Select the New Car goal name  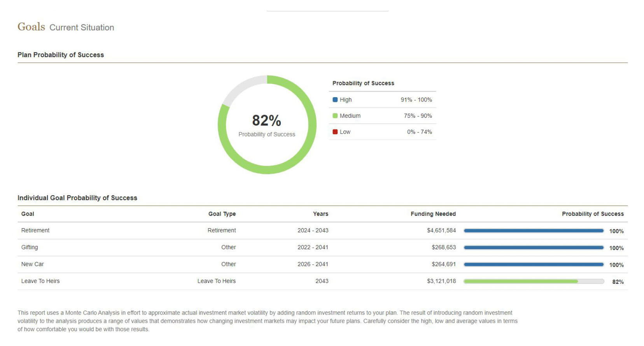click(x=33, y=264)
